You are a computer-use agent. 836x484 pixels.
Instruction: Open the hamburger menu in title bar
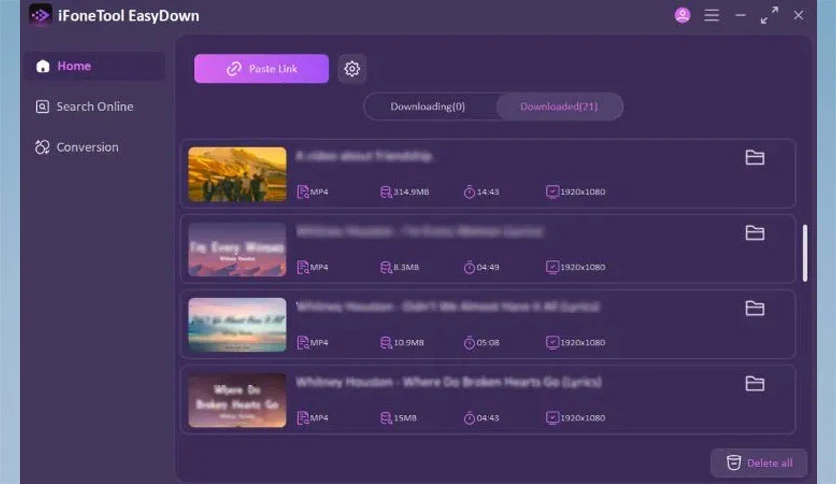(711, 15)
